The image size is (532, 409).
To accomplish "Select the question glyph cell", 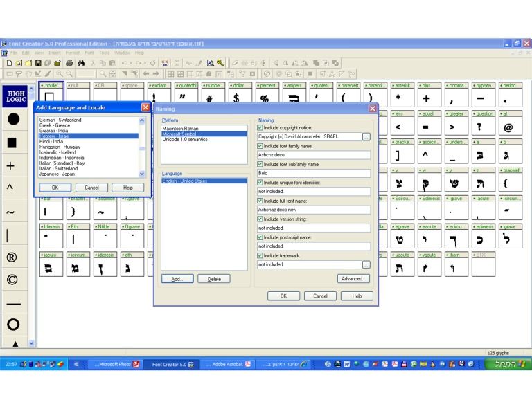I will pos(484,122).
